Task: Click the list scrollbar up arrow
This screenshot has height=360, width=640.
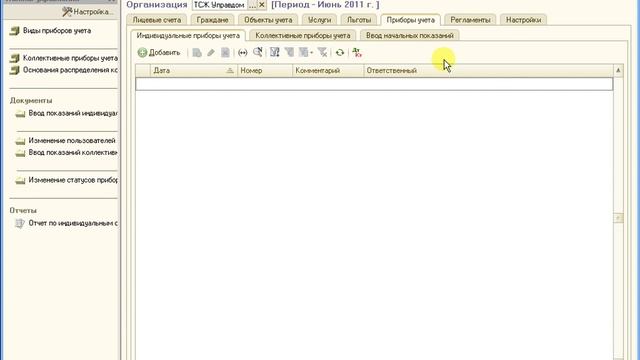Action: coord(618,71)
